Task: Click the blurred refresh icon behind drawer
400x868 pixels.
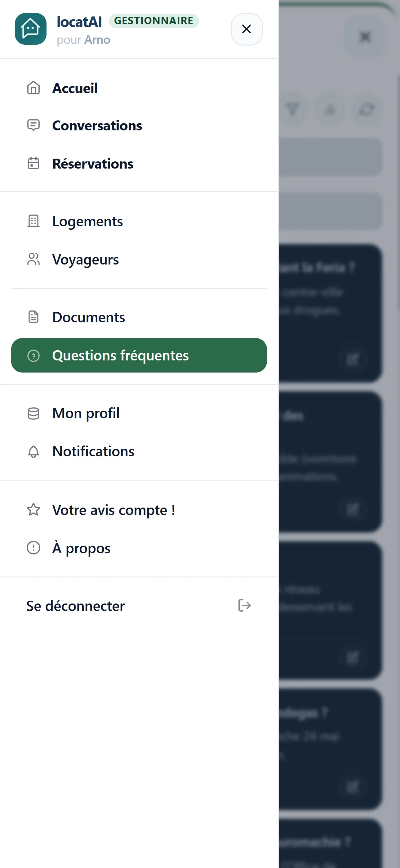Action: click(367, 109)
